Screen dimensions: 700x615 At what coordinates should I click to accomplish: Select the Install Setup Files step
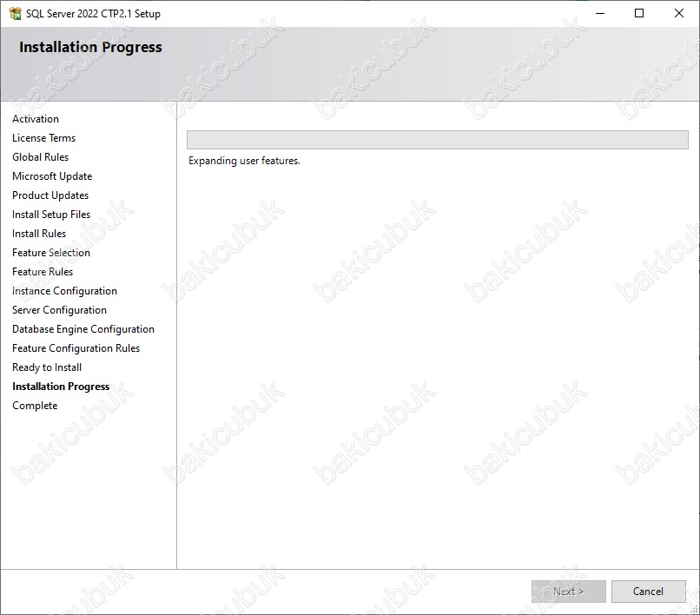click(51, 215)
